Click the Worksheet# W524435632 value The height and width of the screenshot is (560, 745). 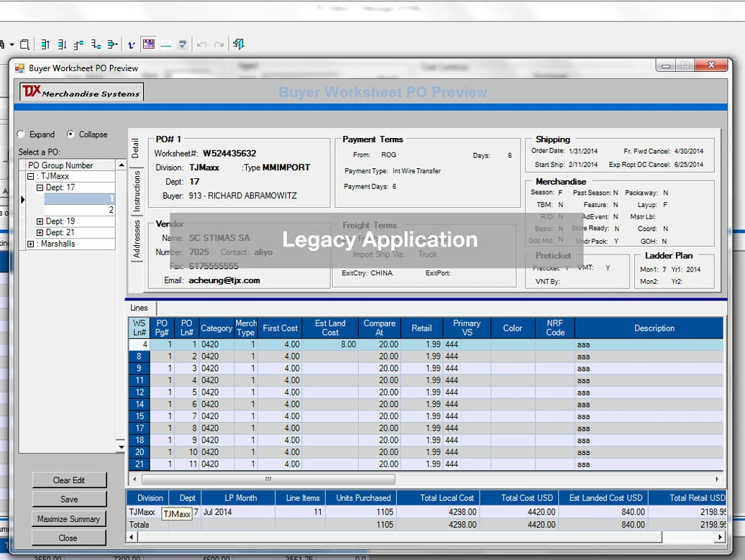pos(229,153)
